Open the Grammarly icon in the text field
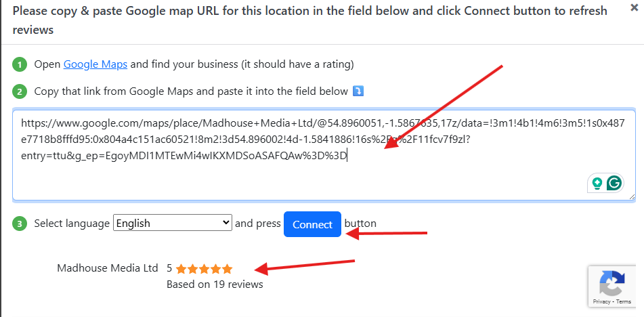This screenshot has width=644, height=317. [x=614, y=183]
